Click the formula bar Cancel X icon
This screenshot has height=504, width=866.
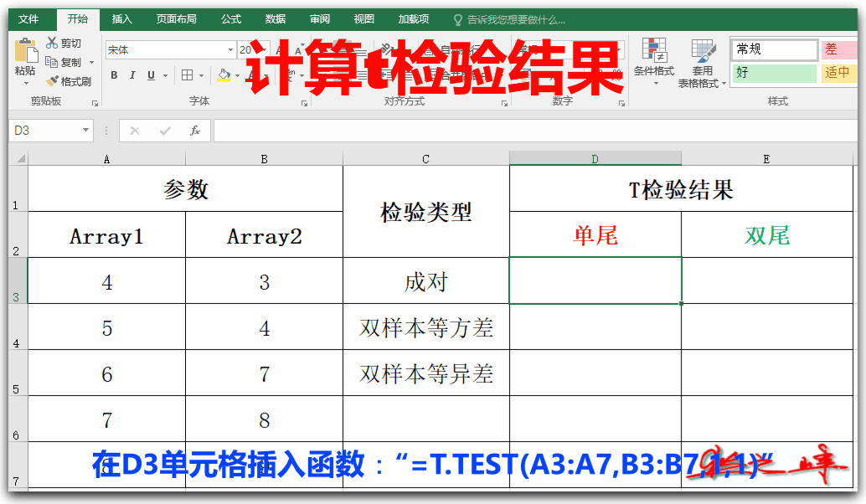point(135,131)
